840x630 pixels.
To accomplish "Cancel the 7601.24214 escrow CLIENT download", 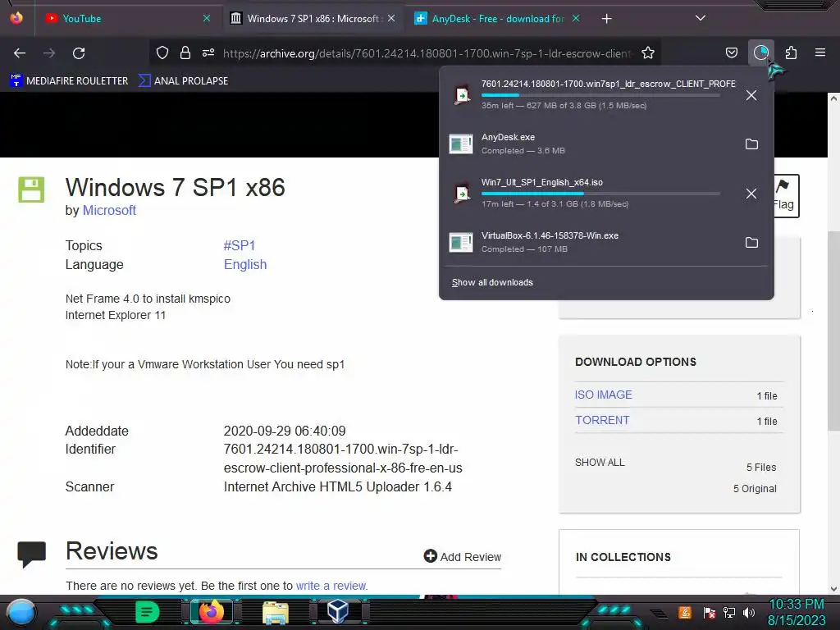I will click(751, 95).
